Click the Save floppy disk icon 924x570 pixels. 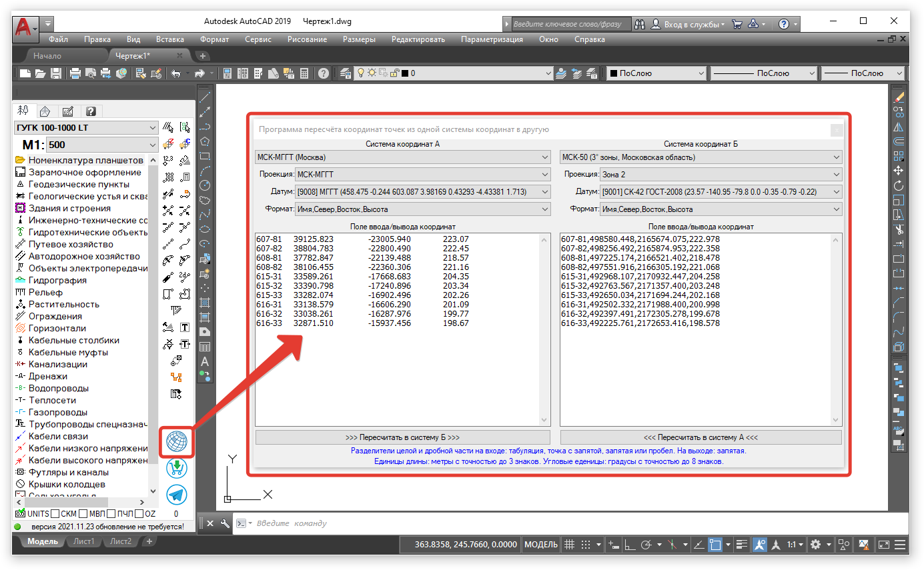pos(57,73)
